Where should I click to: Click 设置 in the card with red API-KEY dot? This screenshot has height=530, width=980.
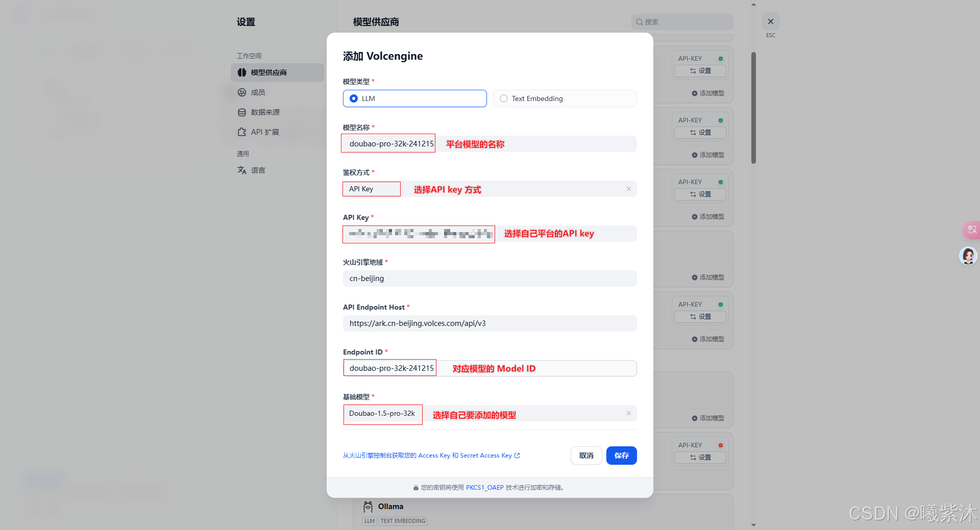pyautogui.click(x=700, y=458)
